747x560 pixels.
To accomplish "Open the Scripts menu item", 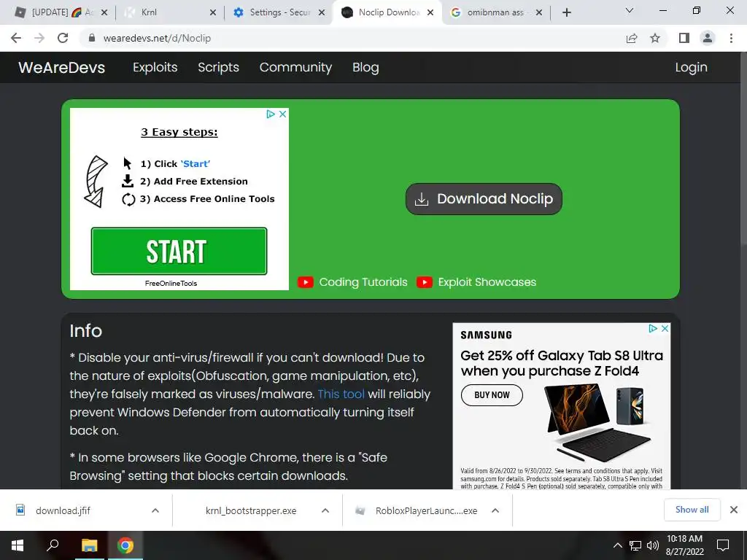I will click(218, 67).
